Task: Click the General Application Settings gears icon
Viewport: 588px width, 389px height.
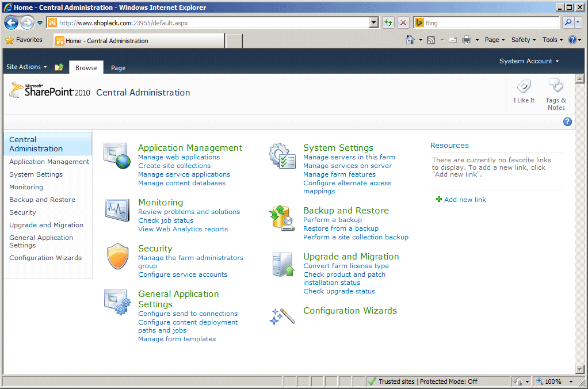Action: [x=117, y=302]
